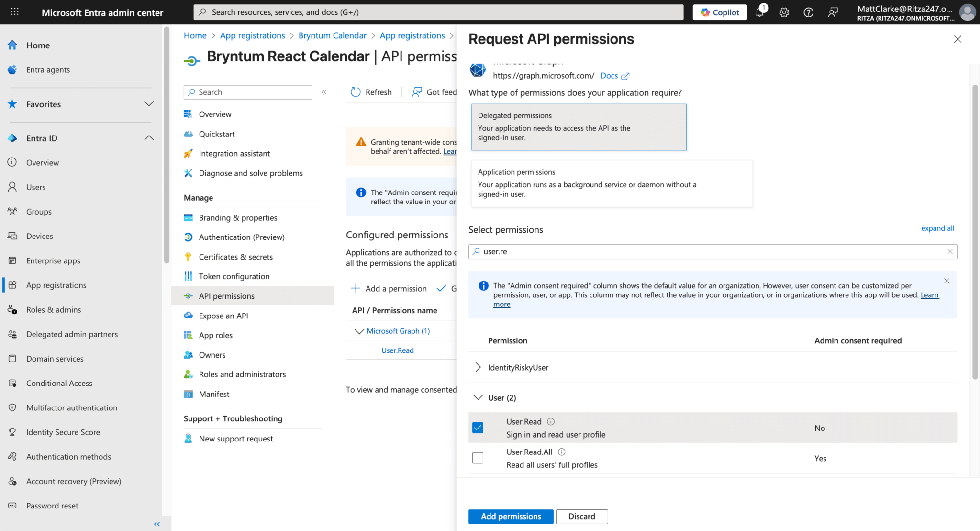Image resolution: width=980 pixels, height=531 pixels.
Task: Uncheck the User.Read permission checkbox
Action: coord(478,428)
